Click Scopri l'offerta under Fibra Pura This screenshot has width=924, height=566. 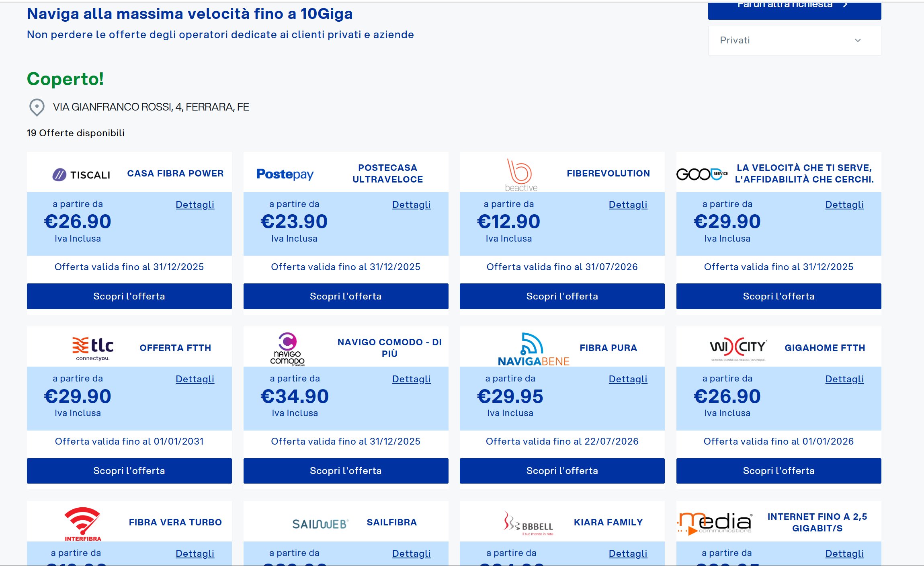[562, 471]
